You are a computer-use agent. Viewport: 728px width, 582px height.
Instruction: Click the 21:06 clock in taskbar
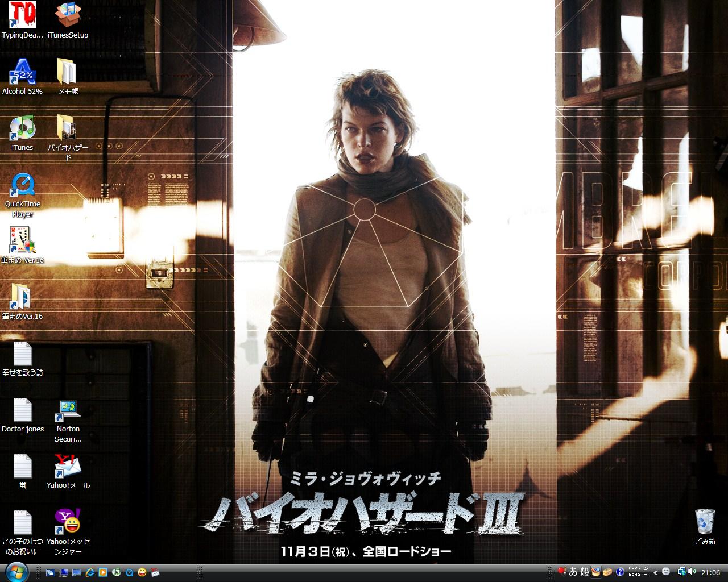[710, 572]
